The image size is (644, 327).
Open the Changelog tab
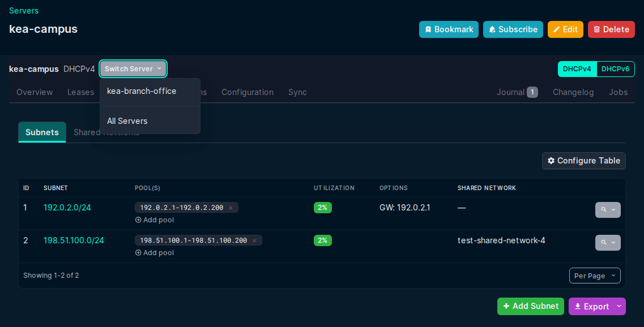573,92
